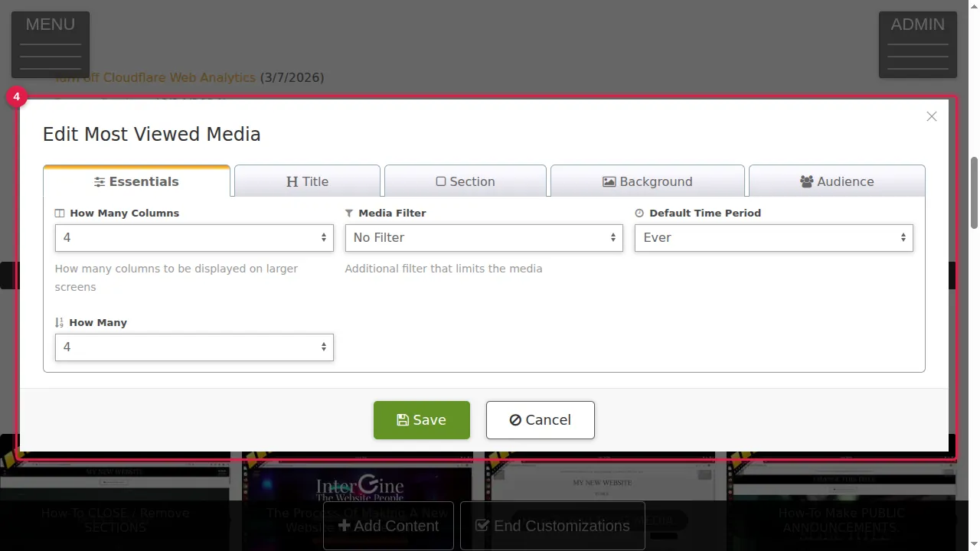The width and height of the screenshot is (980, 551).
Task: Click the "How many columns to be displayed" hint
Action: click(x=176, y=278)
